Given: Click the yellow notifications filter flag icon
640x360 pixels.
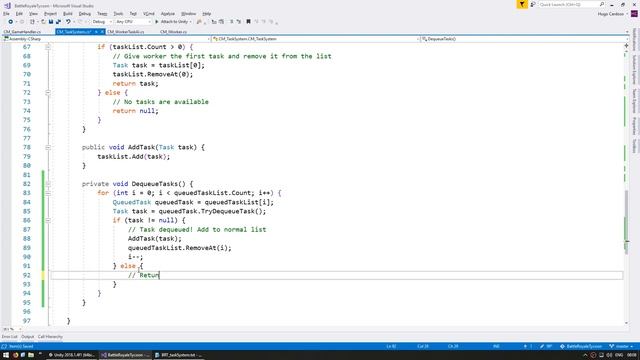Looking at the screenshot, I should pyautogui.click(x=522, y=4).
